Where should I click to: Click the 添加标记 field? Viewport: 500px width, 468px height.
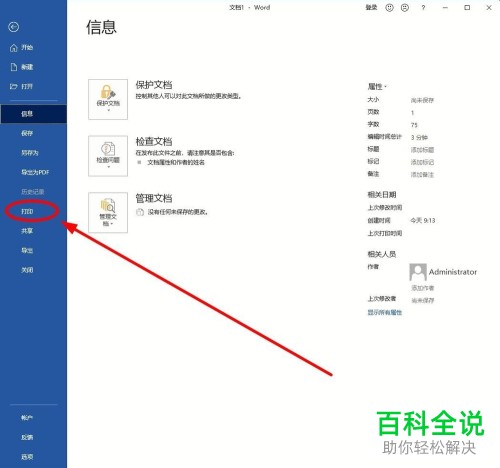(x=422, y=162)
